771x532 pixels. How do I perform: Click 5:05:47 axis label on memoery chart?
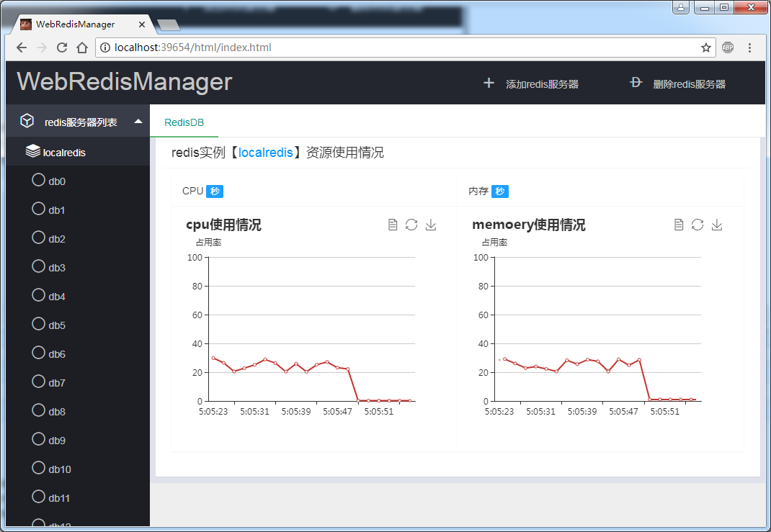click(623, 412)
